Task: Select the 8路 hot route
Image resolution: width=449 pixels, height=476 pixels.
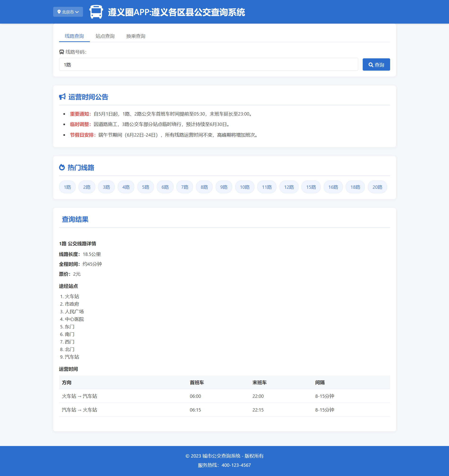Action: click(x=204, y=187)
